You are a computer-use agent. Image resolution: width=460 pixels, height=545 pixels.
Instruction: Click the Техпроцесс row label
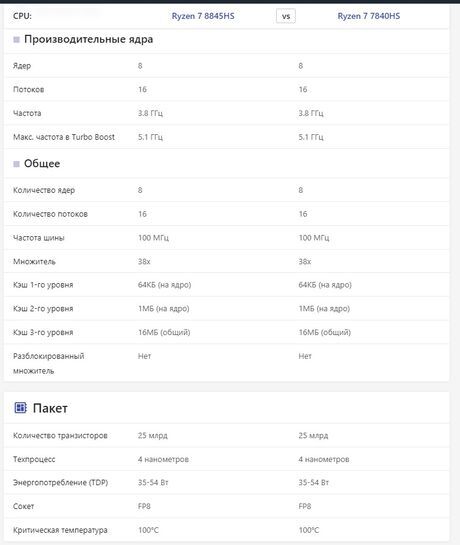tap(34, 459)
